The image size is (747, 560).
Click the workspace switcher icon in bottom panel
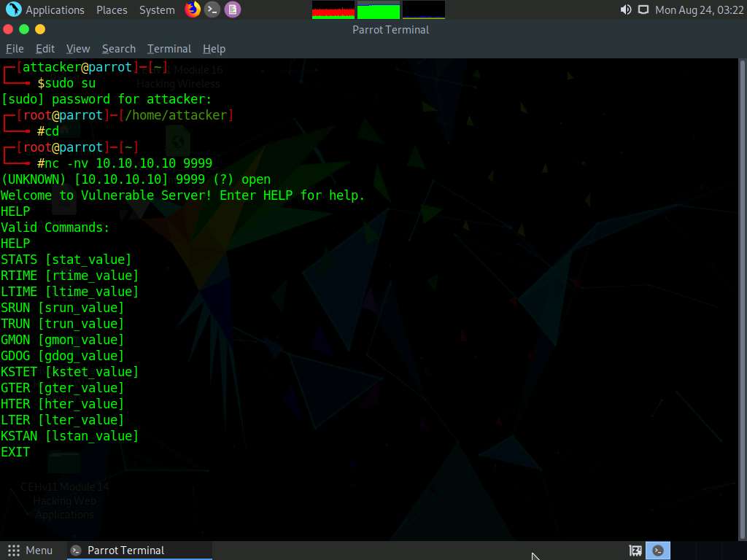coord(635,551)
